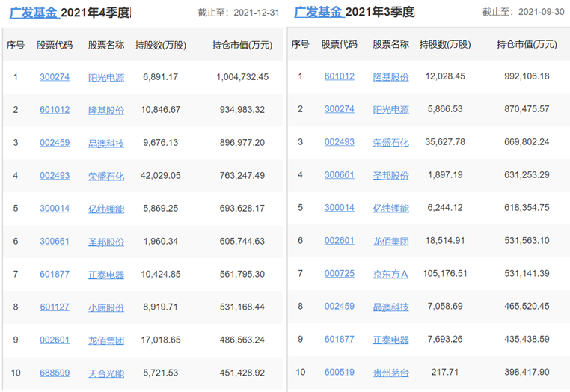The image size is (570, 392).
Task: Open 晶澳科技 stock name in Q4 table
Action: click(106, 143)
